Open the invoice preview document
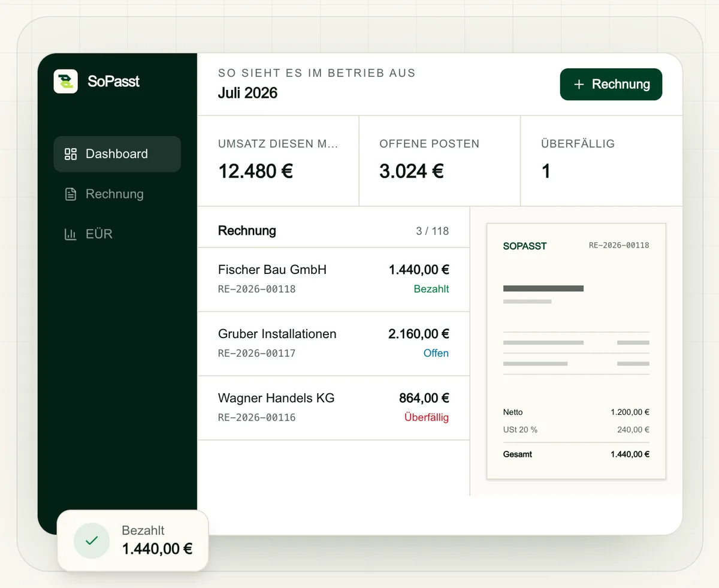 coord(576,351)
